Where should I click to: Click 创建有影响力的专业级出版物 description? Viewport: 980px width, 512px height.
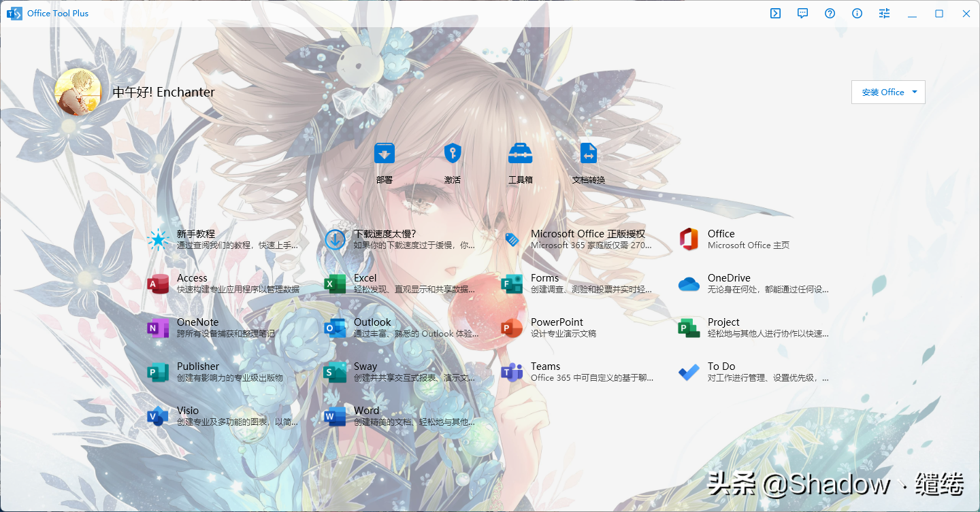point(230,378)
